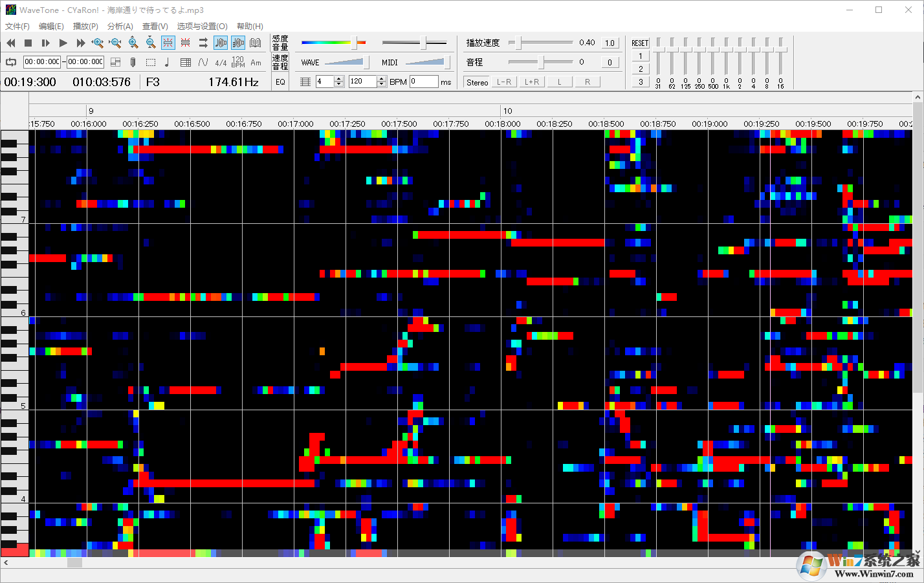The image size is (924, 583).
Task: Click the horizontal zoom-in magnifier icon
Action: 98,43
